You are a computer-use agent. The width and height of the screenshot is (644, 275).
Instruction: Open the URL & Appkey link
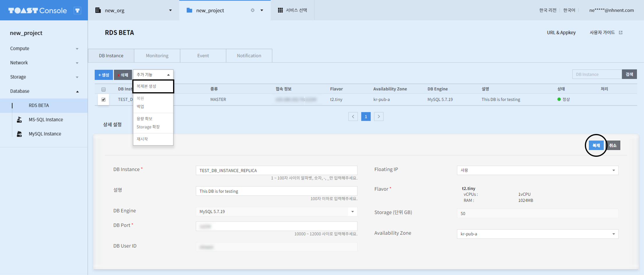[561, 32]
